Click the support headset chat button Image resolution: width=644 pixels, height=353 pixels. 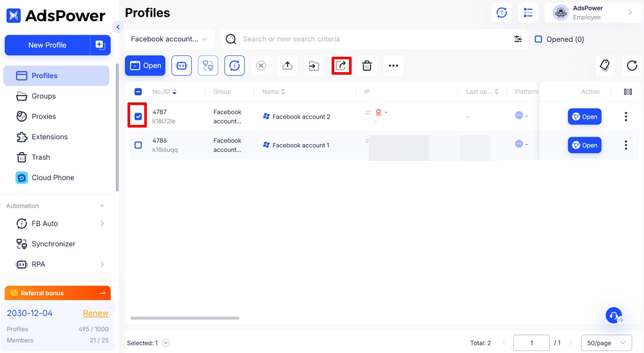[x=614, y=316]
